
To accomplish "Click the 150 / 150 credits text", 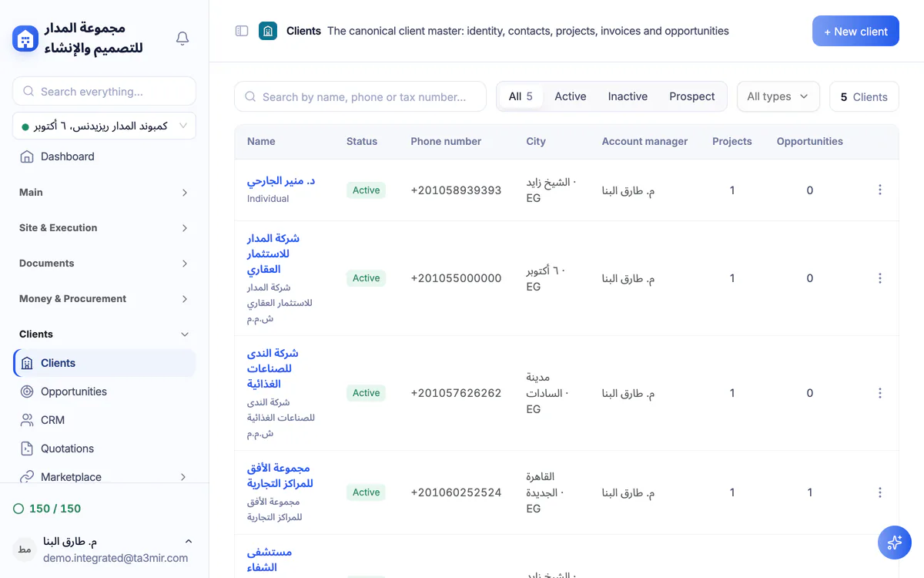I will click(x=55, y=509).
